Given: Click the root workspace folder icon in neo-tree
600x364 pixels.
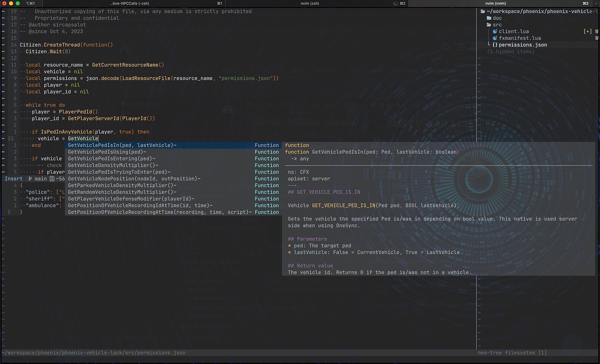Looking at the screenshot, I should [483, 11].
